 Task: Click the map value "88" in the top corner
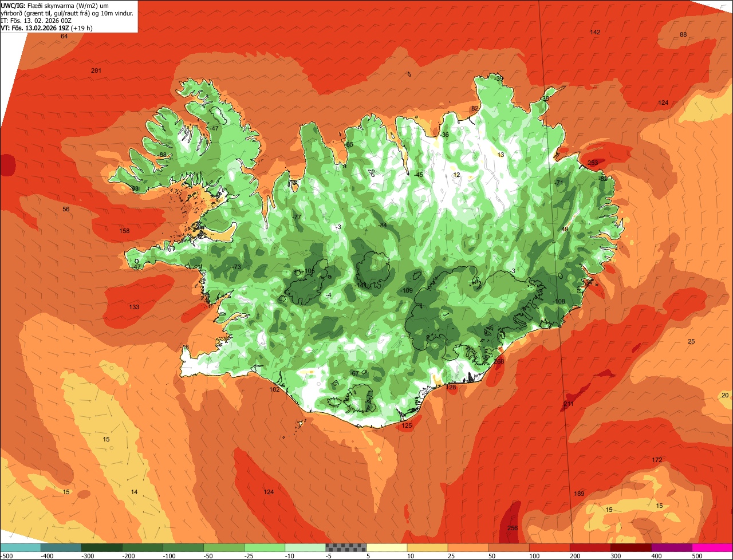pos(683,34)
